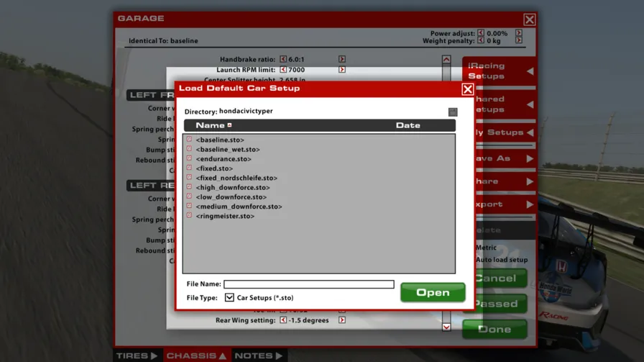The width and height of the screenshot is (644, 362).
Task: Decrease the launch RPM limit
Action: point(283,70)
